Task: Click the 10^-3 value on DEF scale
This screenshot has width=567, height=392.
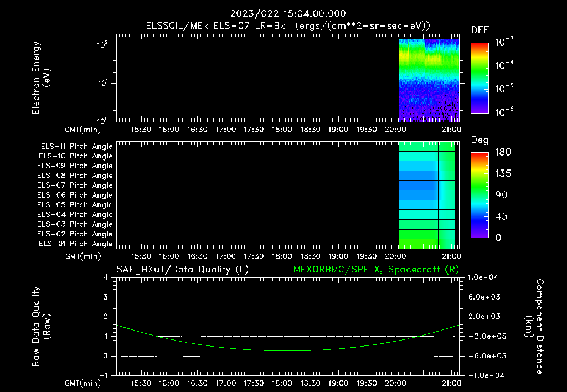Action: coord(504,42)
